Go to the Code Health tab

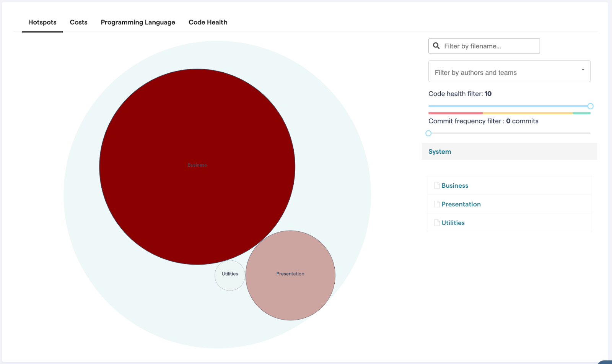pos(208,22)
